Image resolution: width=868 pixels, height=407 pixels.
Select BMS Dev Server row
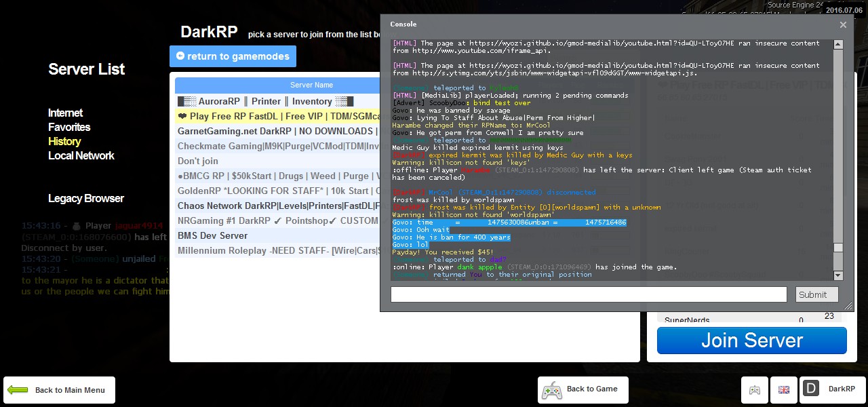pos(277,236)
